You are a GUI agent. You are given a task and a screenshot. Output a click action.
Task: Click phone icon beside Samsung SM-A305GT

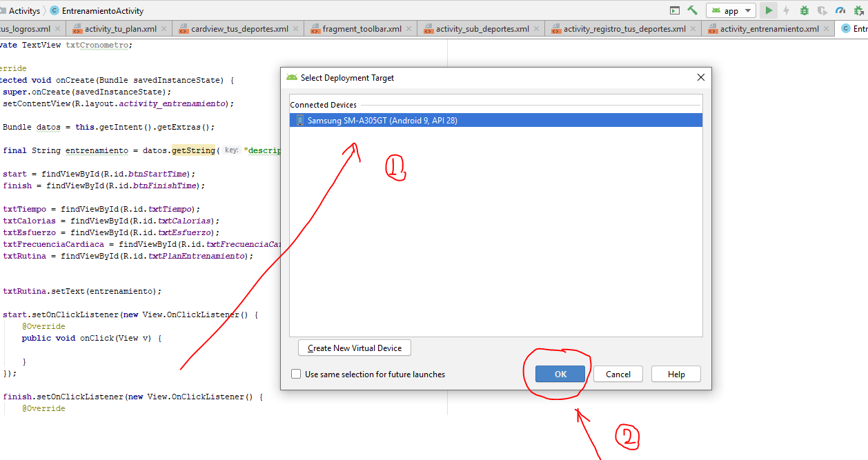pyautogui.click(x=299, y=120)
